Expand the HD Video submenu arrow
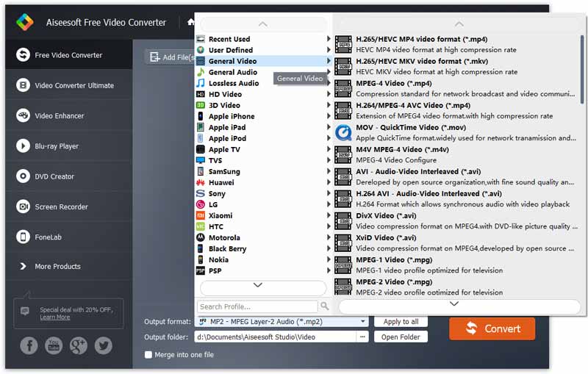 click(x=329, y=94)
